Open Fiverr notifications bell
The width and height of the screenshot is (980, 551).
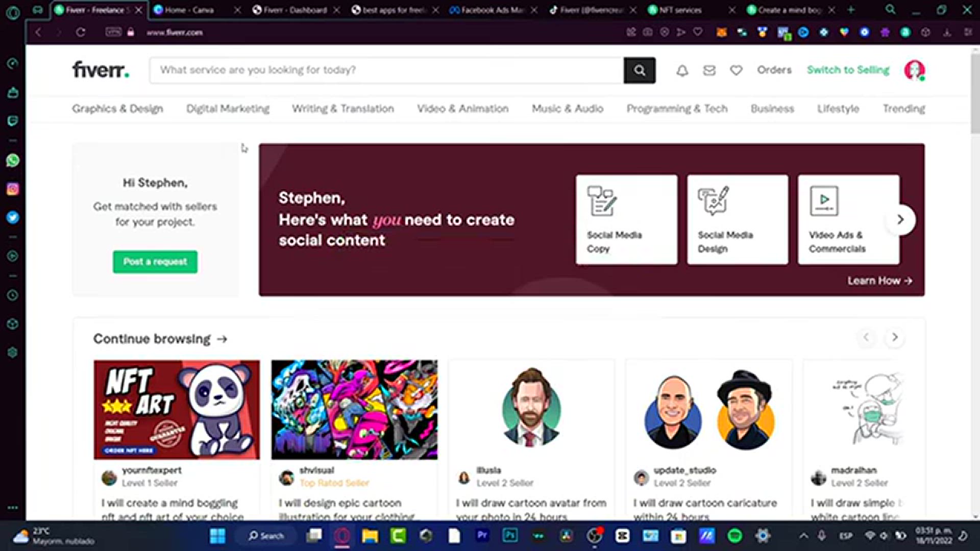(682, 70)
